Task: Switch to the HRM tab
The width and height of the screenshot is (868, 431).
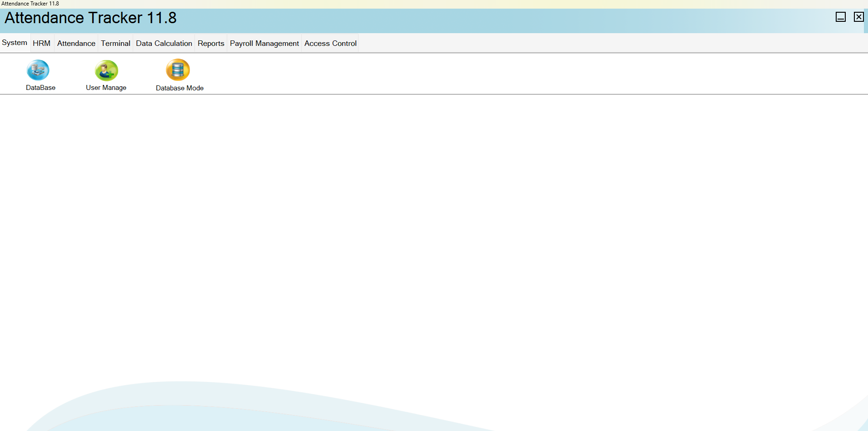Action: point(41,43)
